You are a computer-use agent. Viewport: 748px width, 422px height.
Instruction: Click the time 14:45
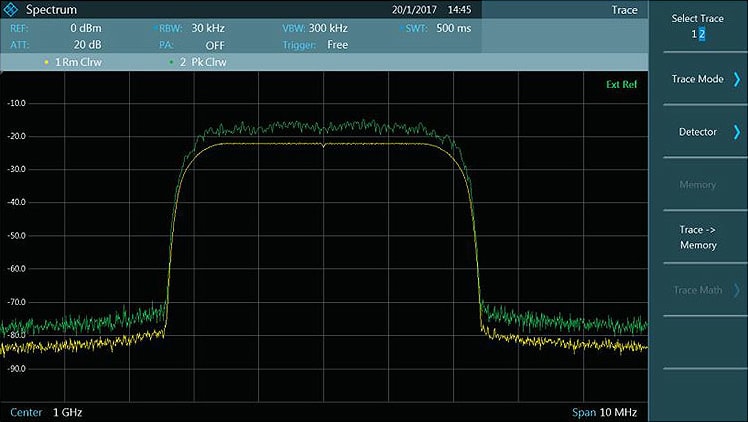pyautogui.click(x=459, y=10)
